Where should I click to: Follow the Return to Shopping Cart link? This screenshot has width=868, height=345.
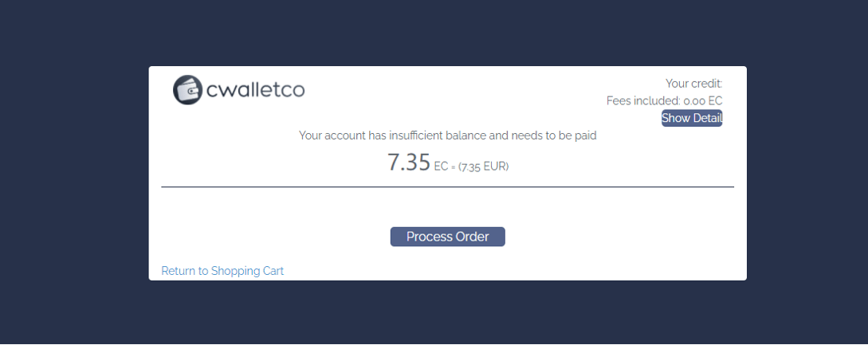point(222,271)
